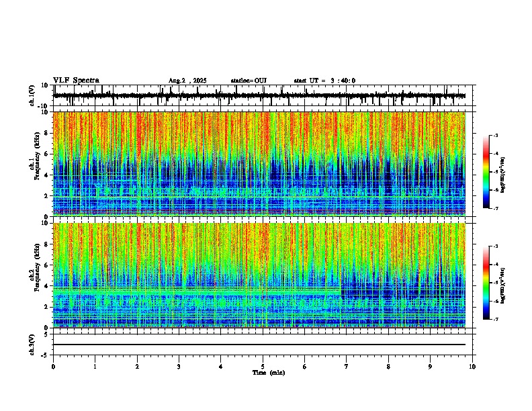The width and height of the screenshot is (532, 411).
Task: Click the "start UT = 3 :40: 0" text
Action: pos(324,81)
